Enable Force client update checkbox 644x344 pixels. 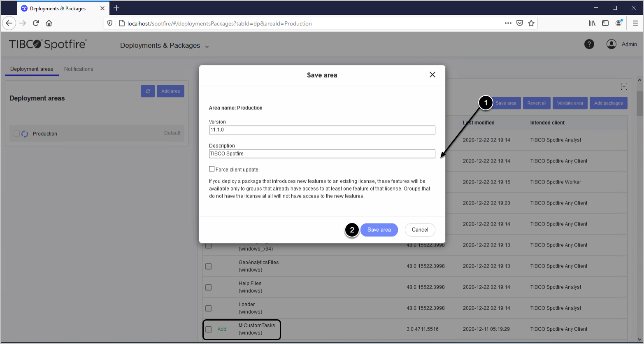pyautogui.click(x=212, y=169)
